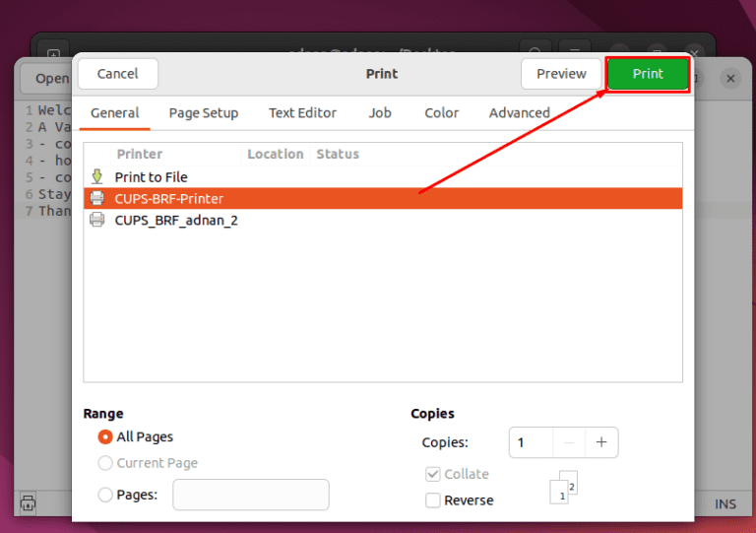The height and width of the screenshot is (533, 756).
Task: Click the CUPS-BRF-Printer printer icon
Action: click(x=96, y=198)
